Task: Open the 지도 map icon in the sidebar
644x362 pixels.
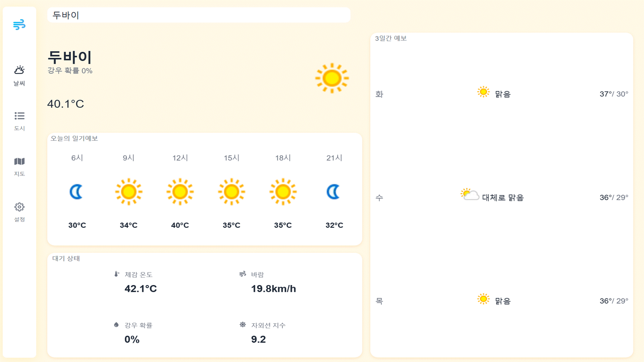Action: 19,161
